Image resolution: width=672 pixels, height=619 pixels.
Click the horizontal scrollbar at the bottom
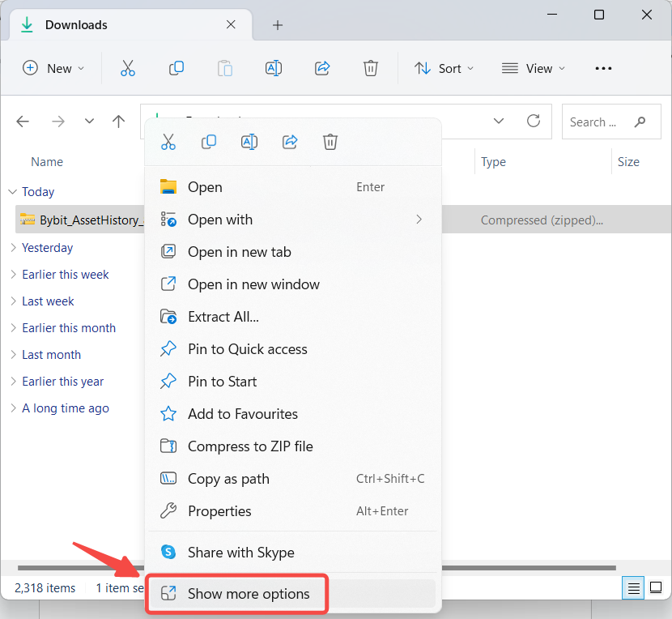(526, 568)
